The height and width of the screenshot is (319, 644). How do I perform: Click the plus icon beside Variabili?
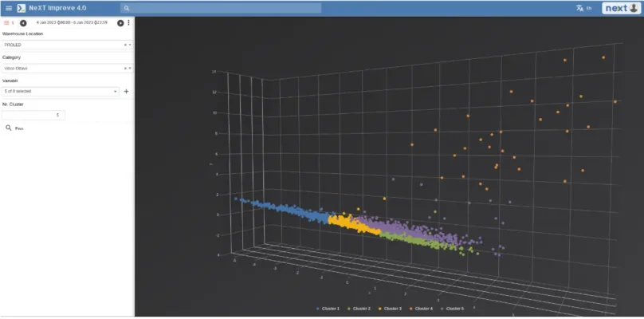tap(126, 92)
